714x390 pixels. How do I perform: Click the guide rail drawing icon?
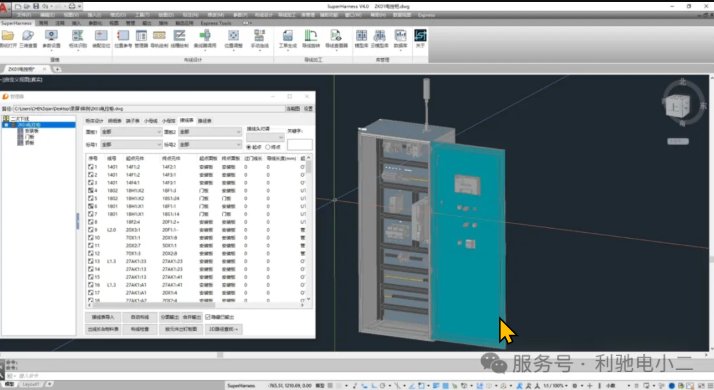pyautogui.click(x=159, y=36)
